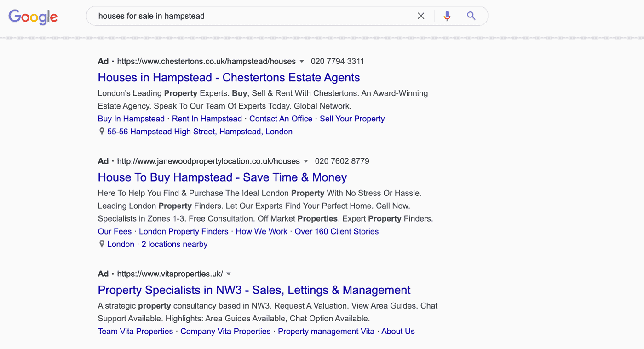Expand the arrow beside janewoodpropertylocation.co.uk URL
This screenshot has height=349, width=644.
tap(306, 161)
